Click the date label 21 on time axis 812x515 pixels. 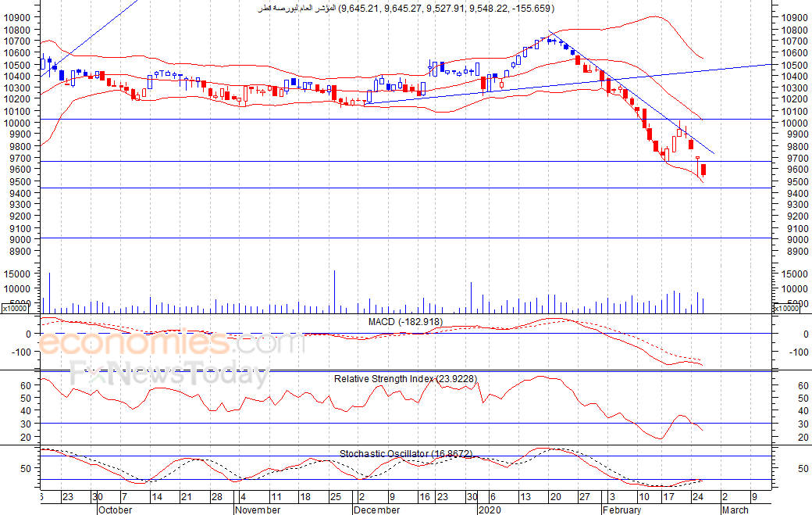point(186,497)
